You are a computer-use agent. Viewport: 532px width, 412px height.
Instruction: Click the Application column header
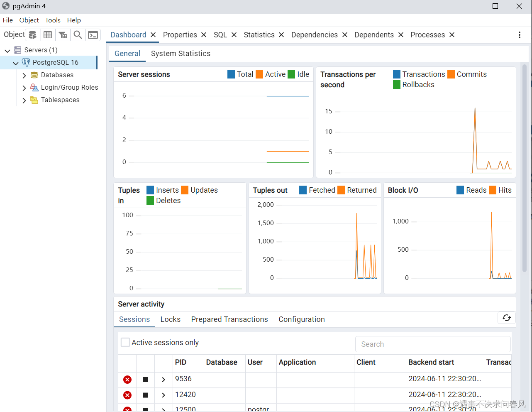(x=315, y=363)
